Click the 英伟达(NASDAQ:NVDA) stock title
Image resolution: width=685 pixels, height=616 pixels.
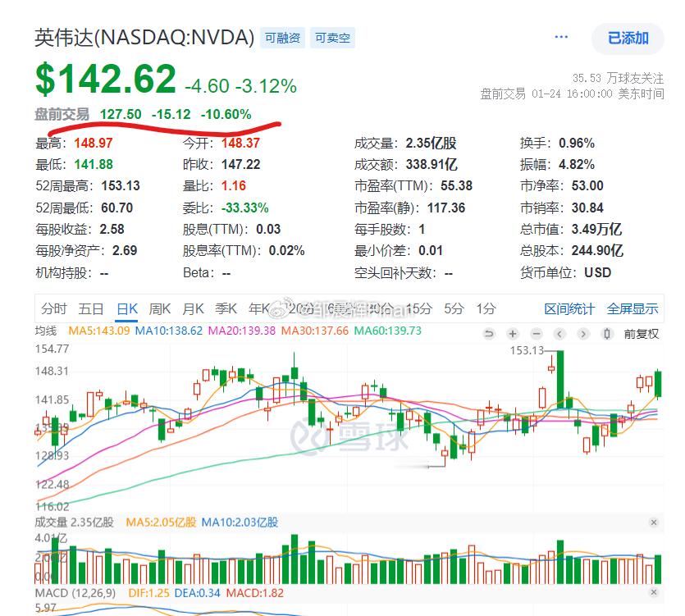pyautogui.click(x=144, y=38)
